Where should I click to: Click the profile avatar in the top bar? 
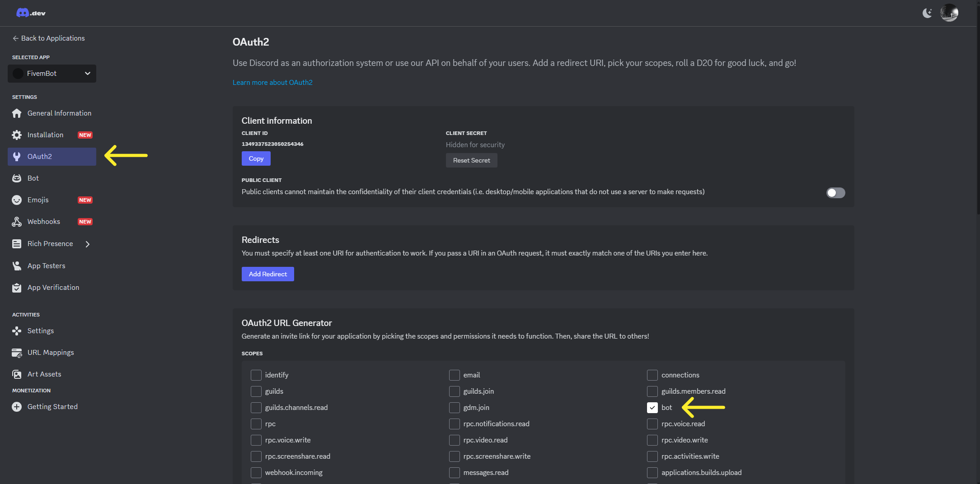[949, 13]
